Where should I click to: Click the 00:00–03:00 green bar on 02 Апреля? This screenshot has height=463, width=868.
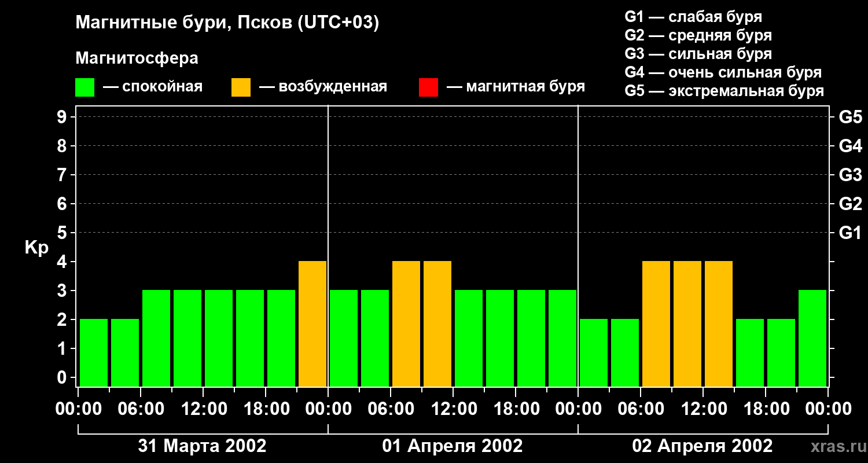594,352
